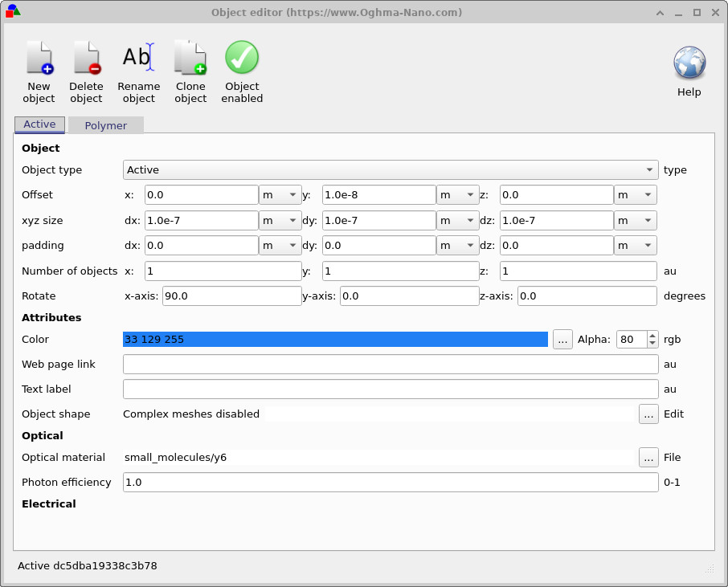Select the Active tab

39,124
